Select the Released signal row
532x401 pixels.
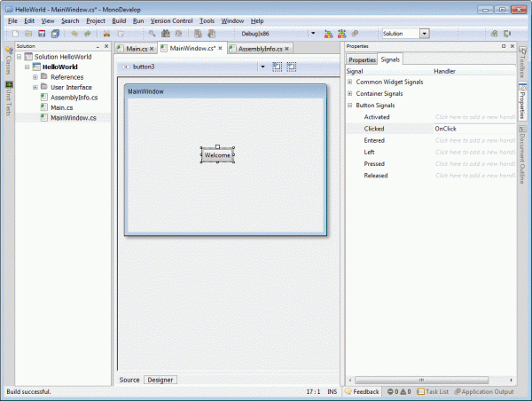coord(431,176)
